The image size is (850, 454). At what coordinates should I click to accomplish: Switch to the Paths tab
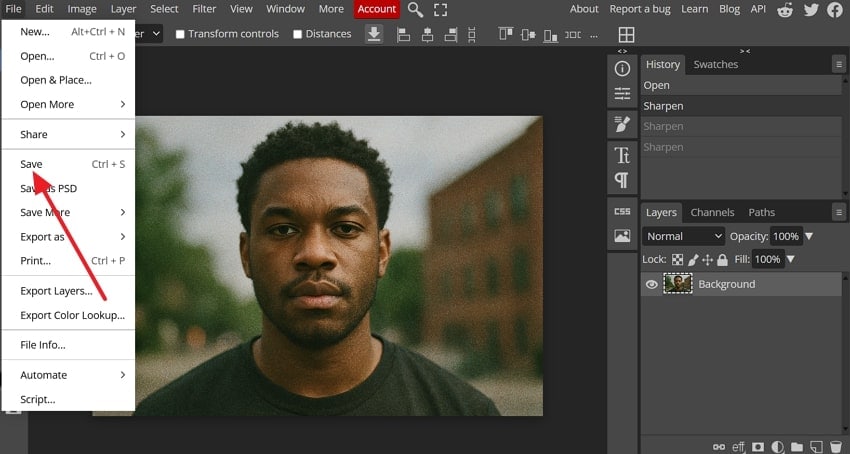point(762,212)
